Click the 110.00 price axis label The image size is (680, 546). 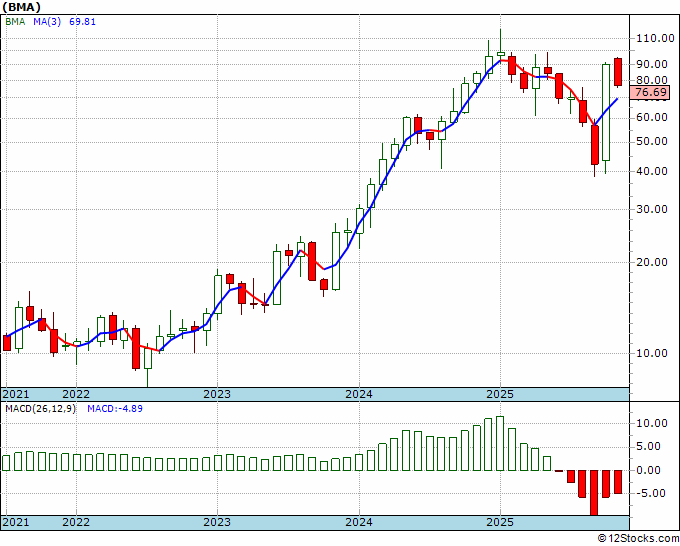(x=655, y=38)
